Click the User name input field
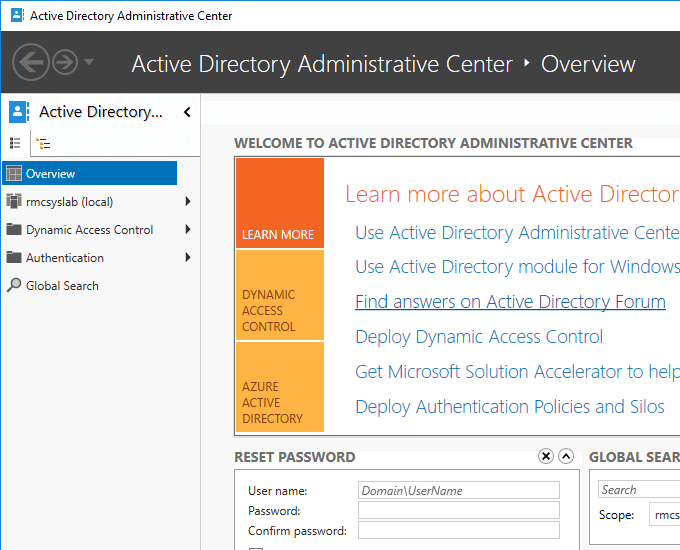680x550 pixels. pyautogui.click(x=459, y=490)
